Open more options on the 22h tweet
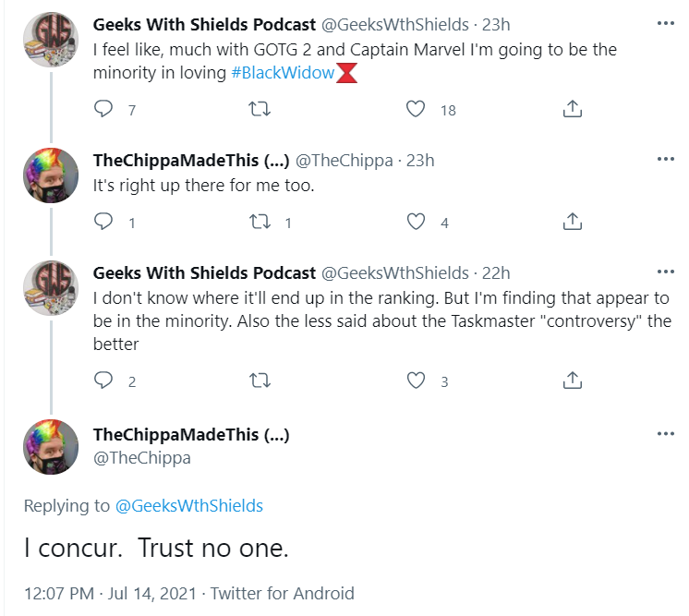This screenshot has width=689, height=616. 665,272
